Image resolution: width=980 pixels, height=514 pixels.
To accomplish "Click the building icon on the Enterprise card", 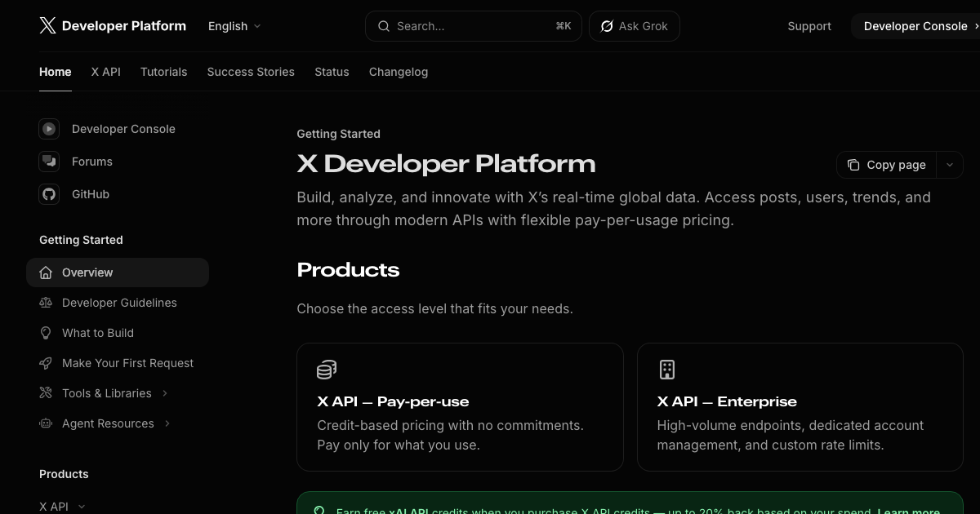I will [x=667, y=370].
